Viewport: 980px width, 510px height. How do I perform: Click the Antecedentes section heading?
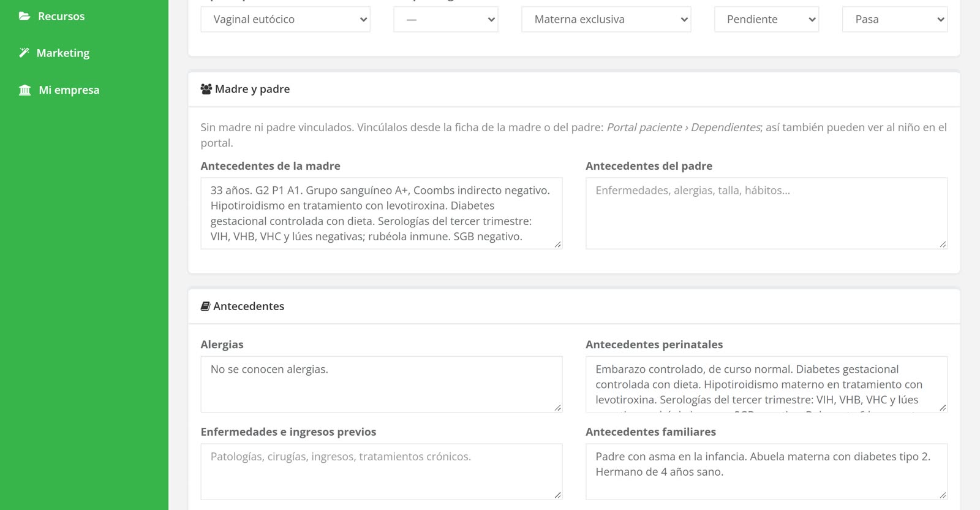click(249, 306)
